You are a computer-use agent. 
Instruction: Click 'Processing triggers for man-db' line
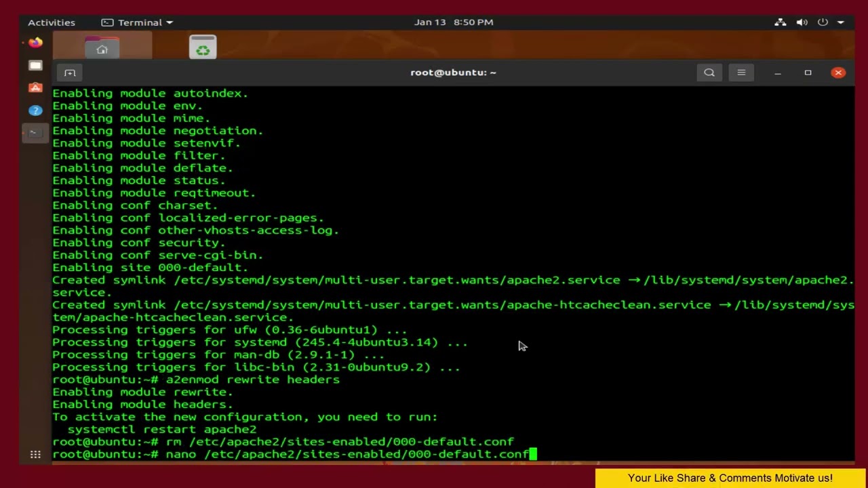[218, 354]
